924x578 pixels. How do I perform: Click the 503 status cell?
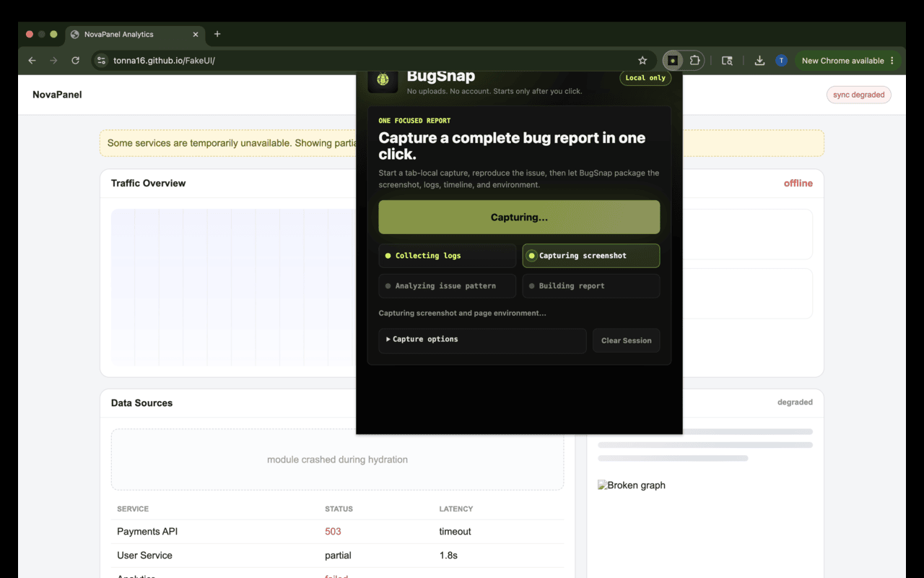333,532
